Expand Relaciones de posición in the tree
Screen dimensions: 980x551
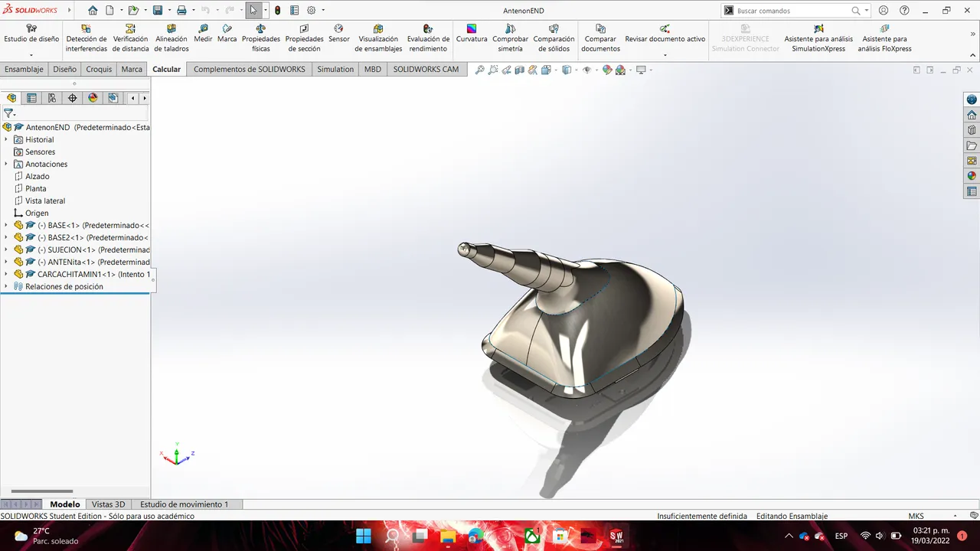tap(6, 286)
